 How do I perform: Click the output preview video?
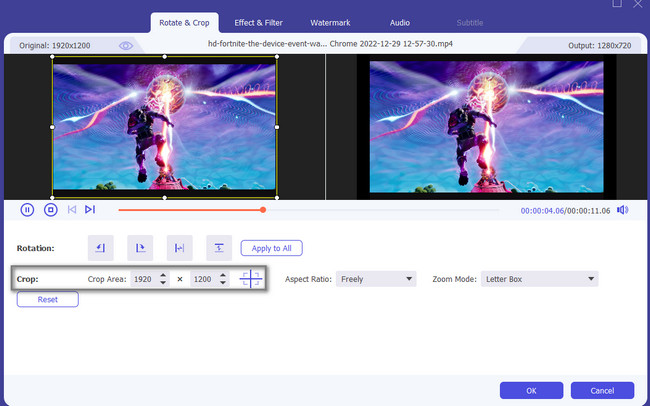point(487,127)
